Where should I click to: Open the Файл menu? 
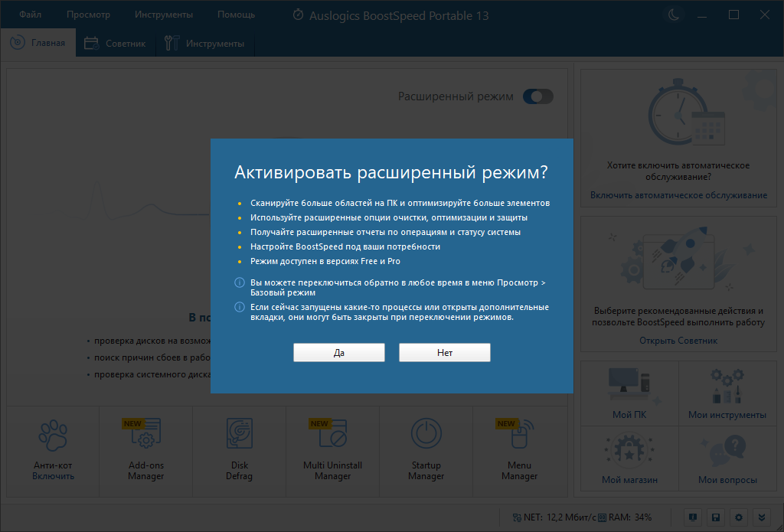pos(29,14)
